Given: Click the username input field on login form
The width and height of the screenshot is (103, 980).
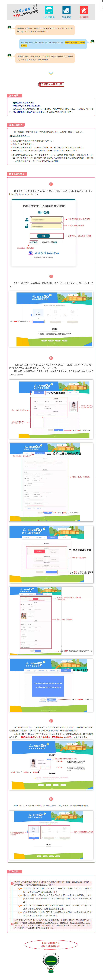Looking at the screenshot, I should click(x=46, y=219).
